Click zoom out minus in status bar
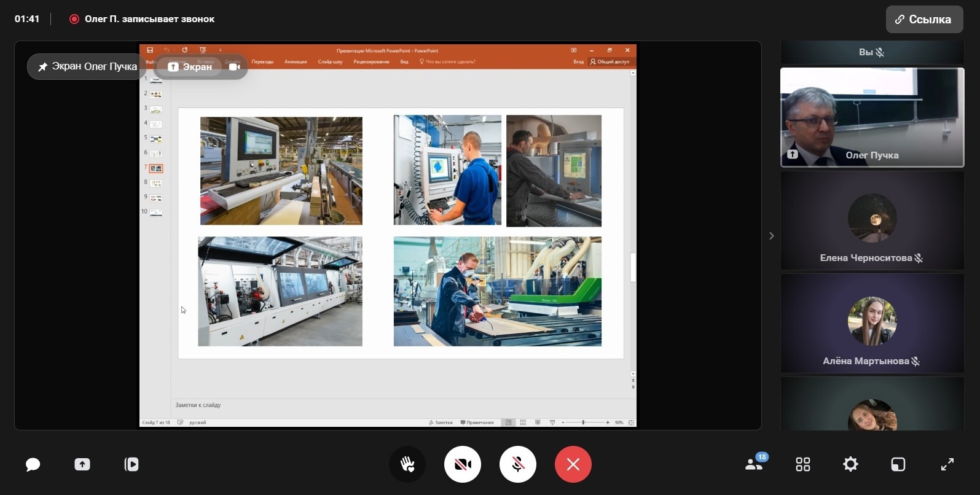 pyautogui.click(x=563, y=423)
